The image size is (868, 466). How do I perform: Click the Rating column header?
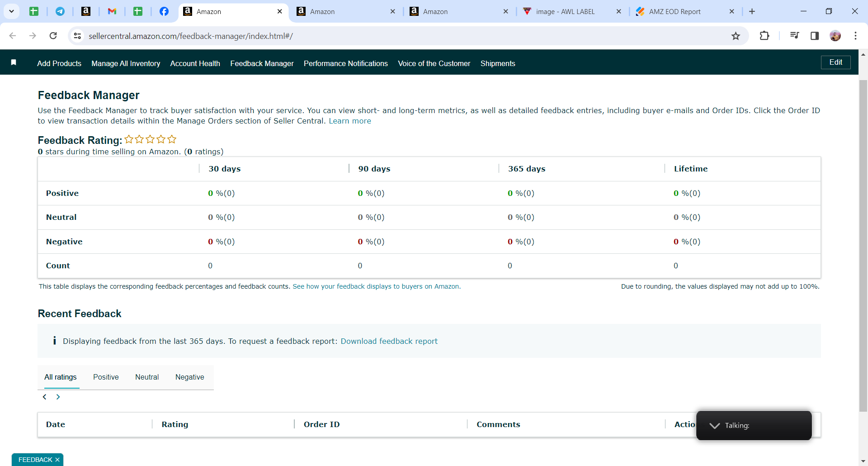(175, 424)
